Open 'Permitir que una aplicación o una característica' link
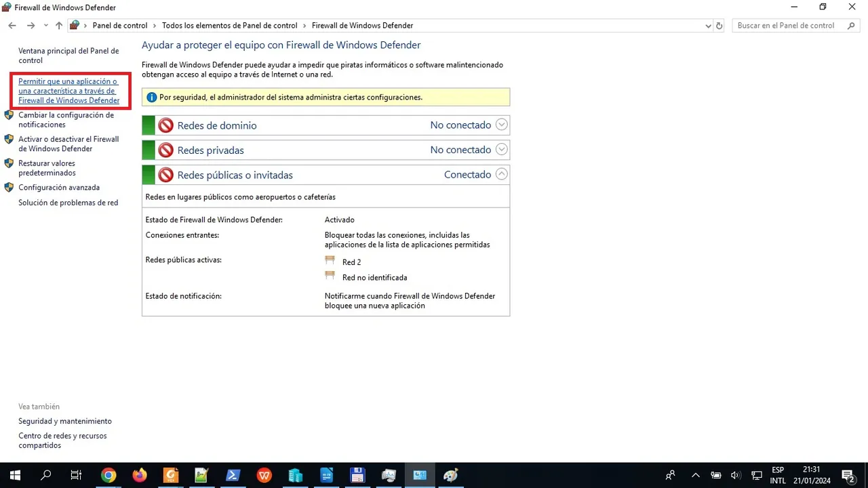The image size is (868, 488). click(69, 91)
